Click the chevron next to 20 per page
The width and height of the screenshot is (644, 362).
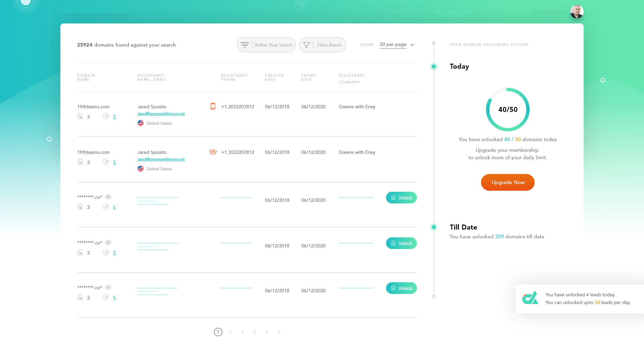[412, 45]
